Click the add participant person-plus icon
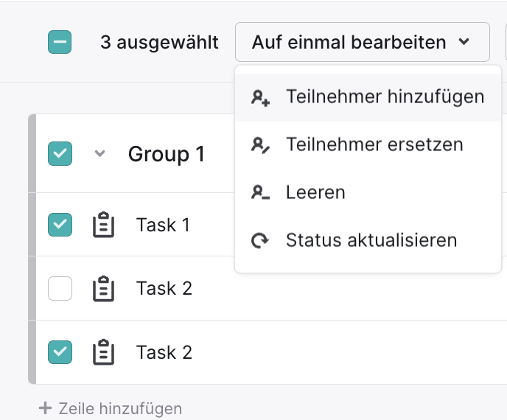Screen dimensions: 507x420 [260, 98]
